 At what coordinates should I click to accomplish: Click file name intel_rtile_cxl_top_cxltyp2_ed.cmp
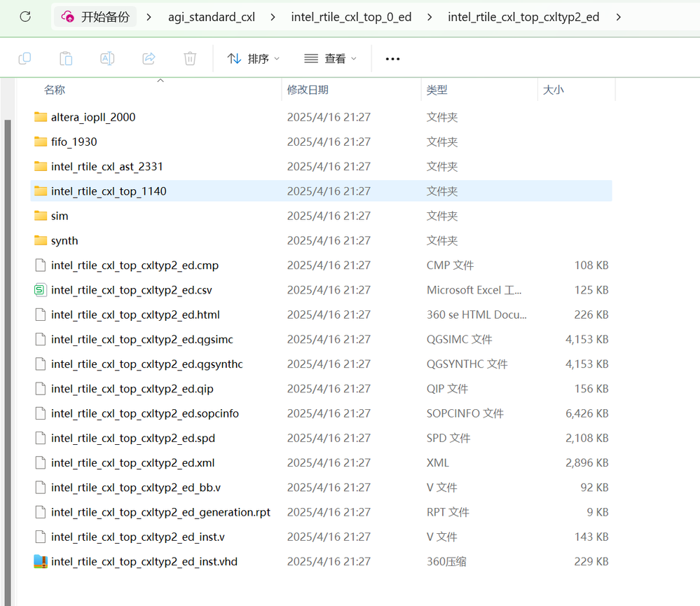click(135, 266)
